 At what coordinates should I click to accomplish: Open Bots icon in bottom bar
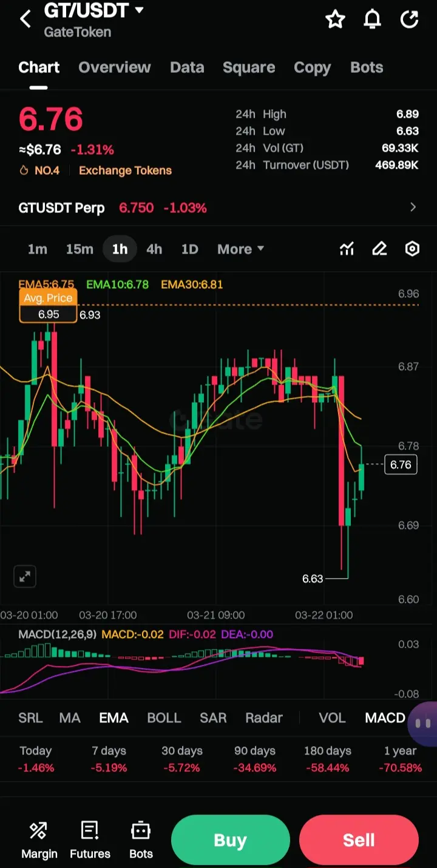[x=141, y=840]
